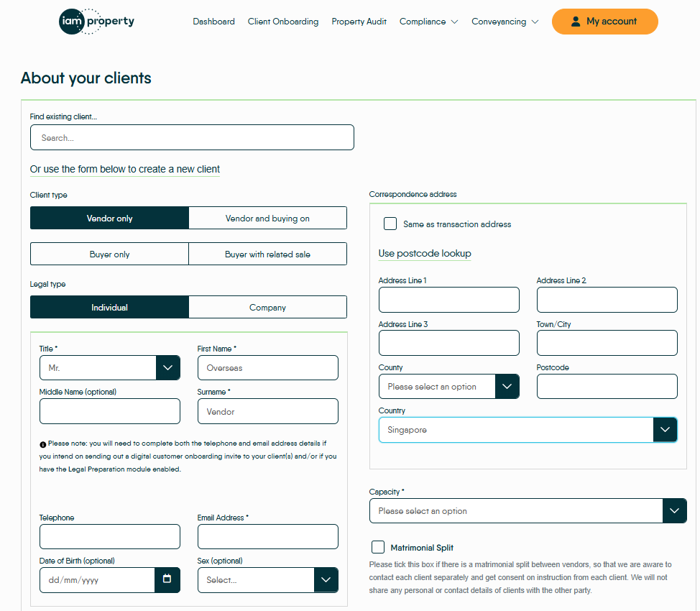Enable the Matrimonial Split checkbox
This screenshot has width=700, height=611.
[x=378, y=547]
